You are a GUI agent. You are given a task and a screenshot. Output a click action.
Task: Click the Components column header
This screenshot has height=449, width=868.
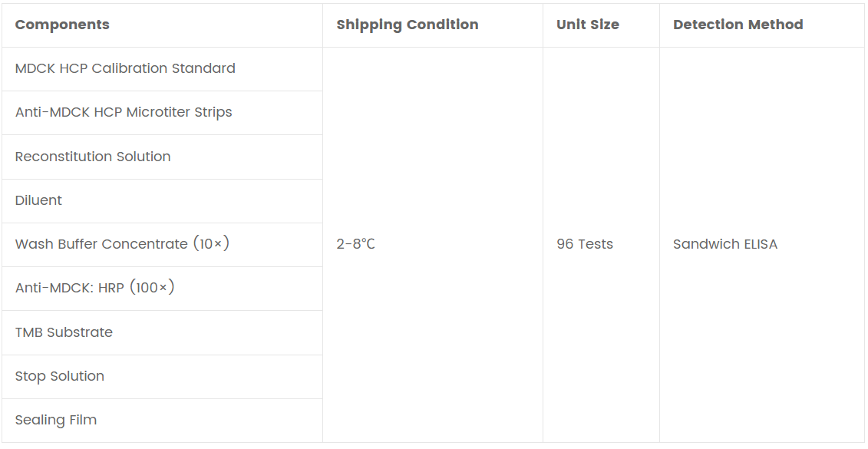click(62, 25)
